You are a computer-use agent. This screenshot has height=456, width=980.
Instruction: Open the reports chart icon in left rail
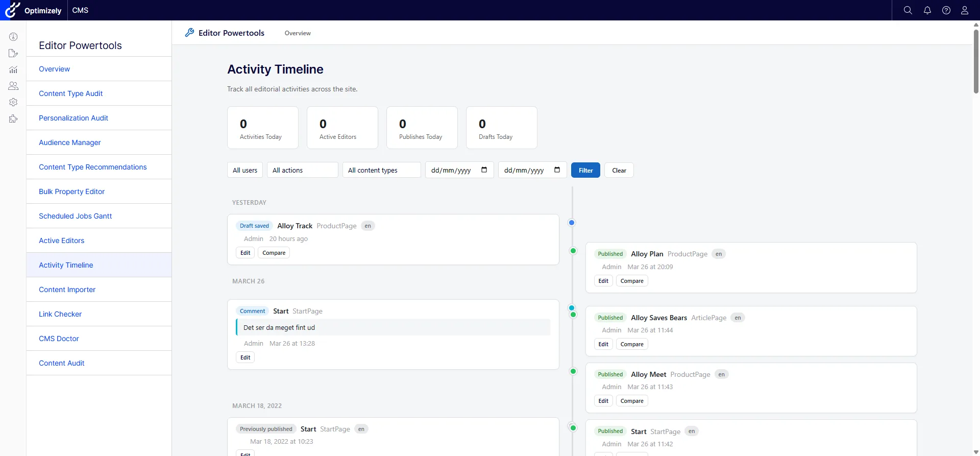(x=13, y=69)
